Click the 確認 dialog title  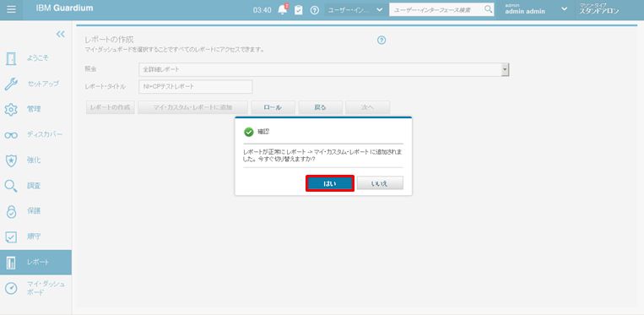[x=263, y=132]
